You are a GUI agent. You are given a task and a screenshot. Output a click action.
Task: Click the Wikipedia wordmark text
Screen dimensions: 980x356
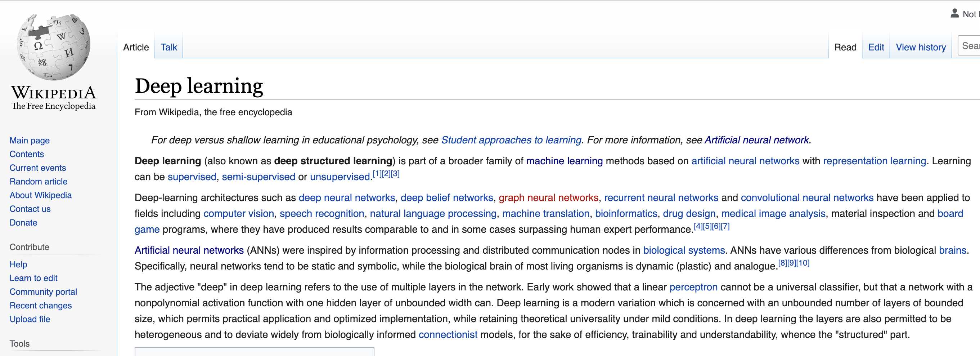54,93
